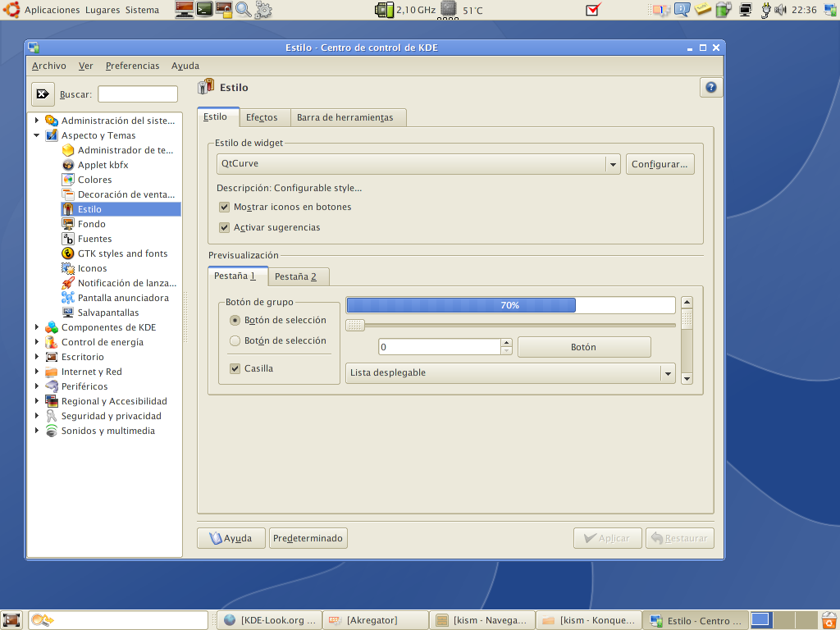
Task: Toggle the Casilla preview checkbox
Action: pos(235,368)
